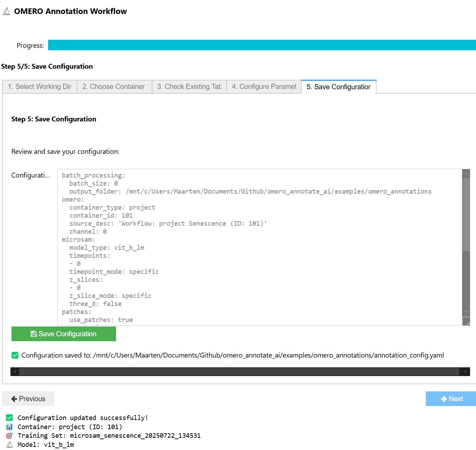Click the cyan workflow progress bar
Viewport: 476px width, 450px height.
pyautogui.click(x=261, y=45)
